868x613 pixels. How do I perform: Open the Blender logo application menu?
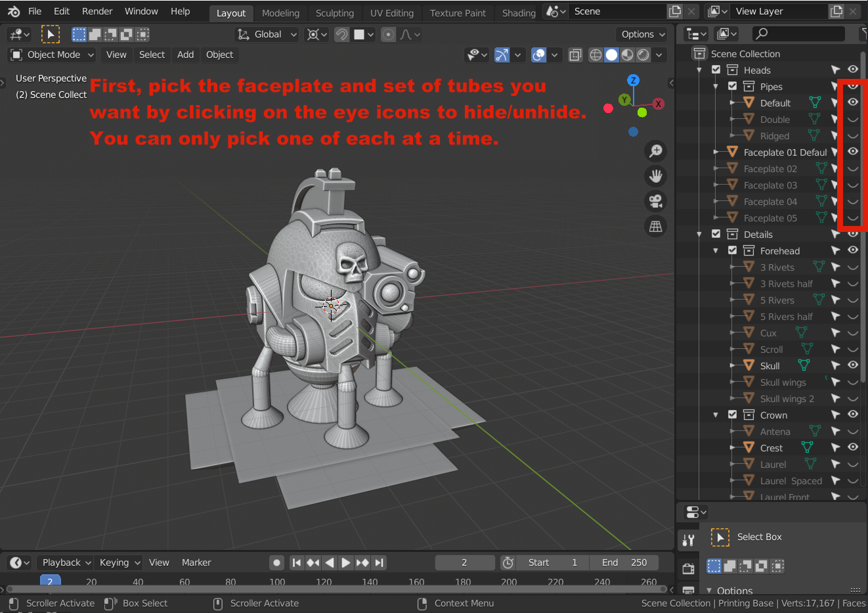(14, 11)
